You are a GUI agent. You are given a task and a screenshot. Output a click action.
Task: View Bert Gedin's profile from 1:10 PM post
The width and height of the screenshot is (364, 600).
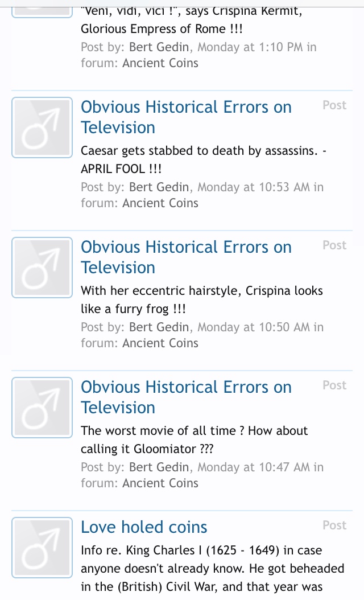[159, 47]
